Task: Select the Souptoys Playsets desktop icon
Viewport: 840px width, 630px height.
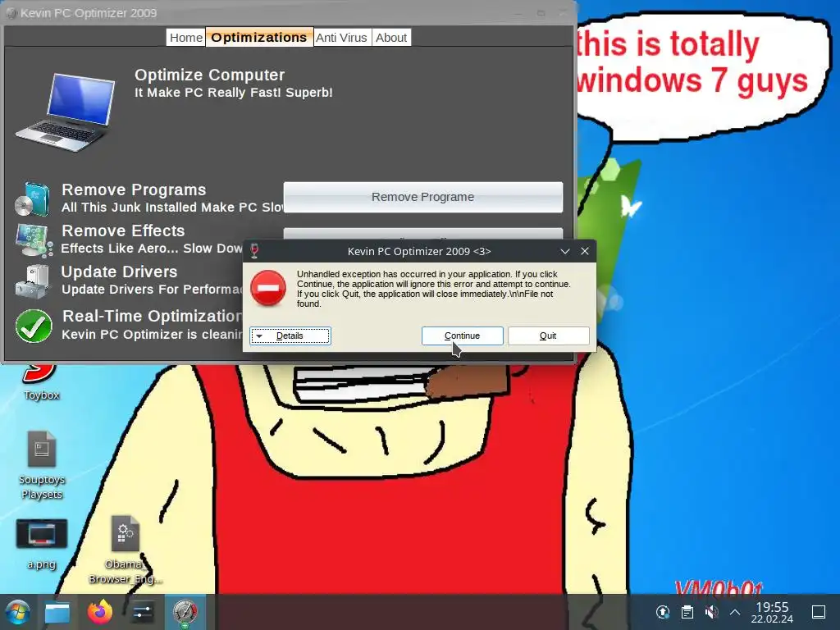Action: (42, 465)
